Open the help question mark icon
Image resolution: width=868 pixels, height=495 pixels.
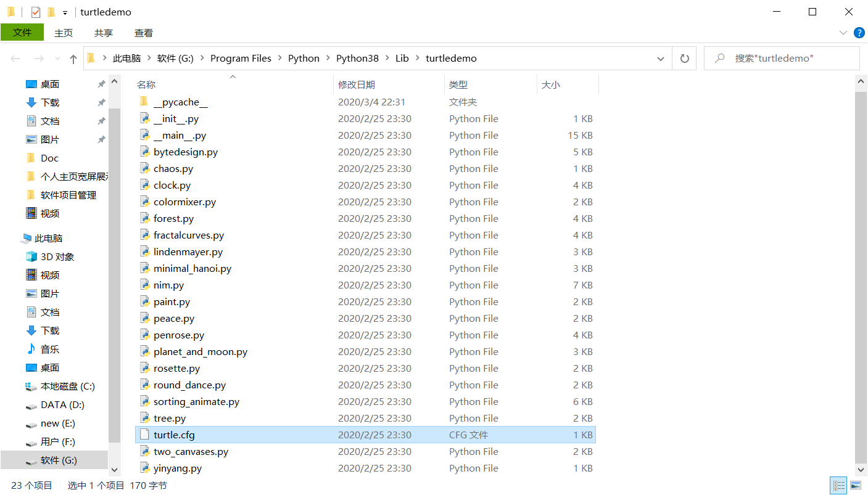point(859,33)
